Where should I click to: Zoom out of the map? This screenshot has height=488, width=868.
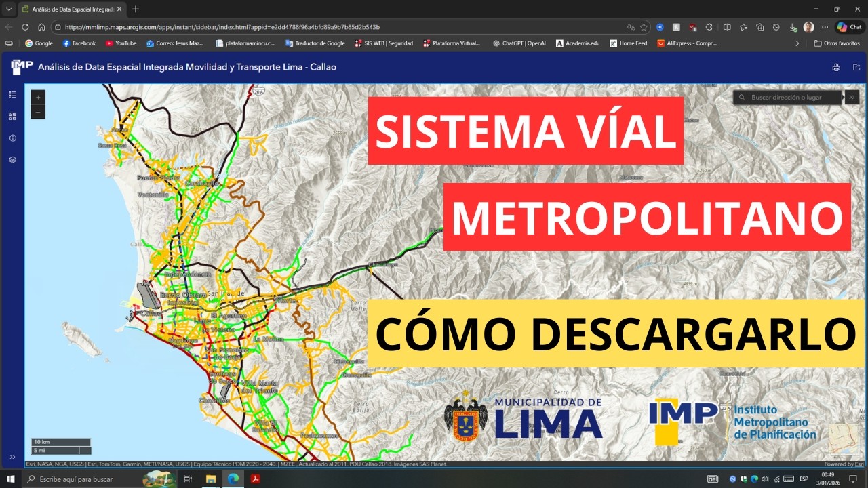click(38, 112)
